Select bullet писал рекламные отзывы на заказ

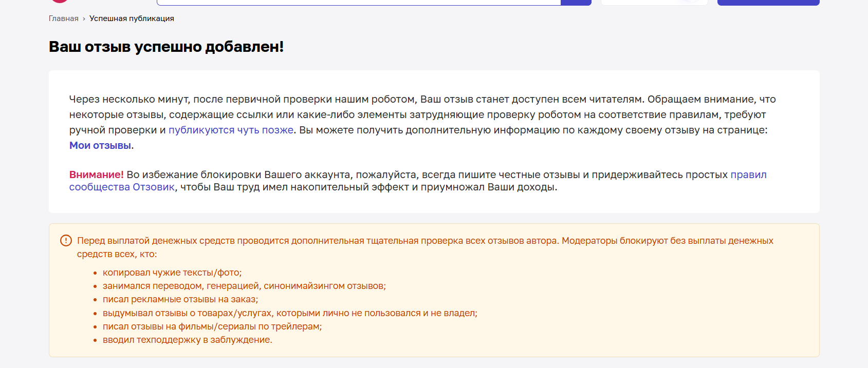tap(180, 299)
